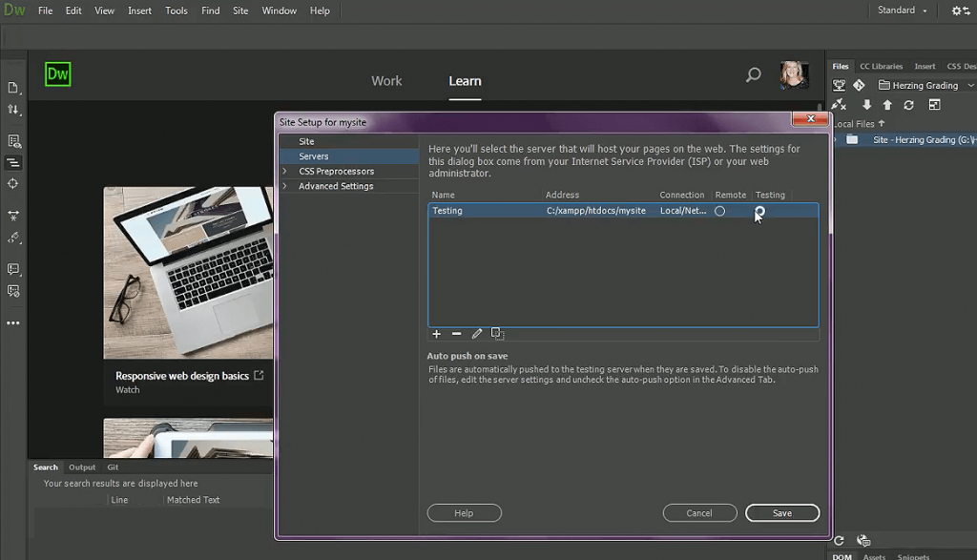Open the Site menu
This screenshot has height=560, width=977.
click(x=240, y=10)
